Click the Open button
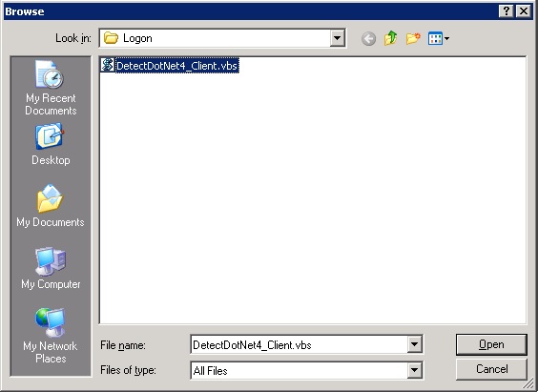 point(491,344)
